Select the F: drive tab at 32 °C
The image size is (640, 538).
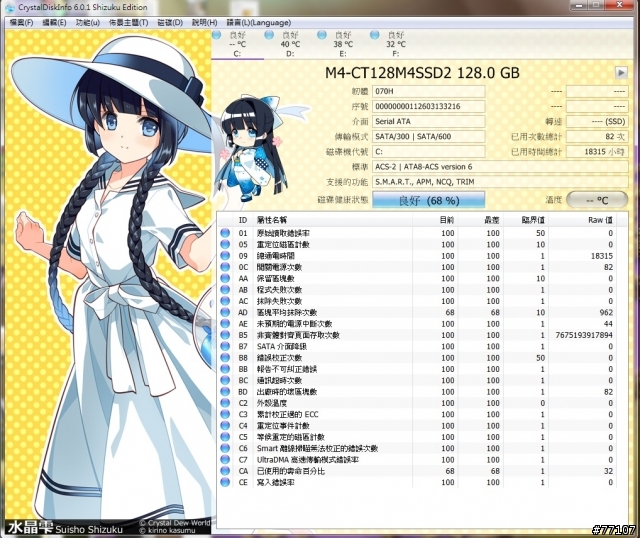pos(396,44)
